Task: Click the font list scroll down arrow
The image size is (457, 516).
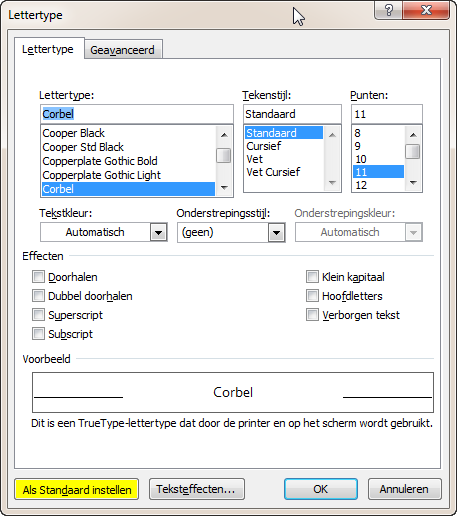Action: coord(224,188)
